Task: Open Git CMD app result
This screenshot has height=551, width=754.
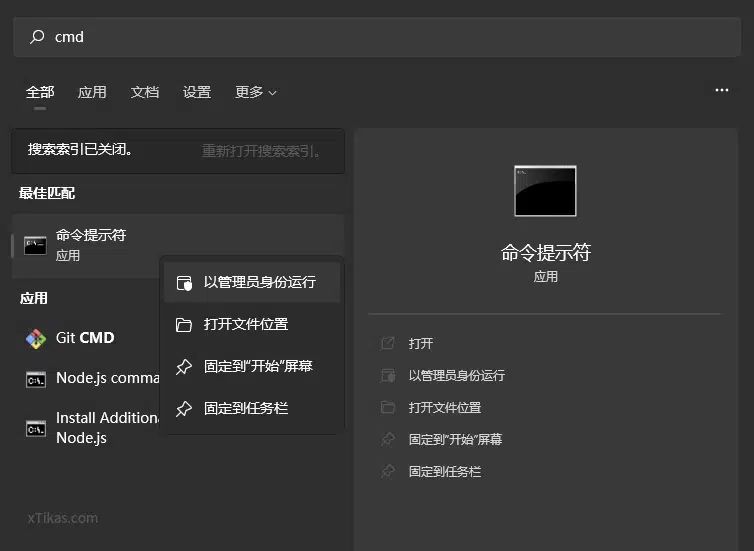Action: (87, 338)
